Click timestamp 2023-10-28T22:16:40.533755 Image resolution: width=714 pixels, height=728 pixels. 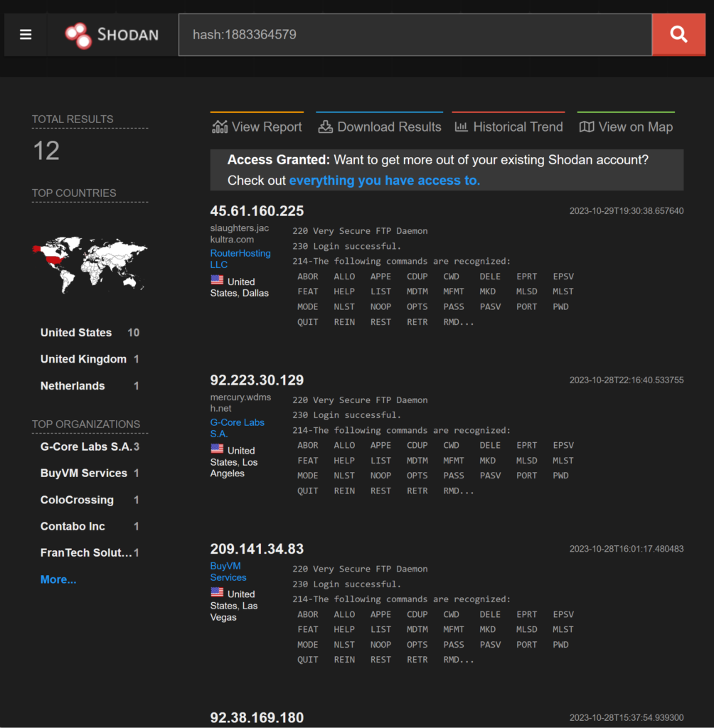point(627,380)
